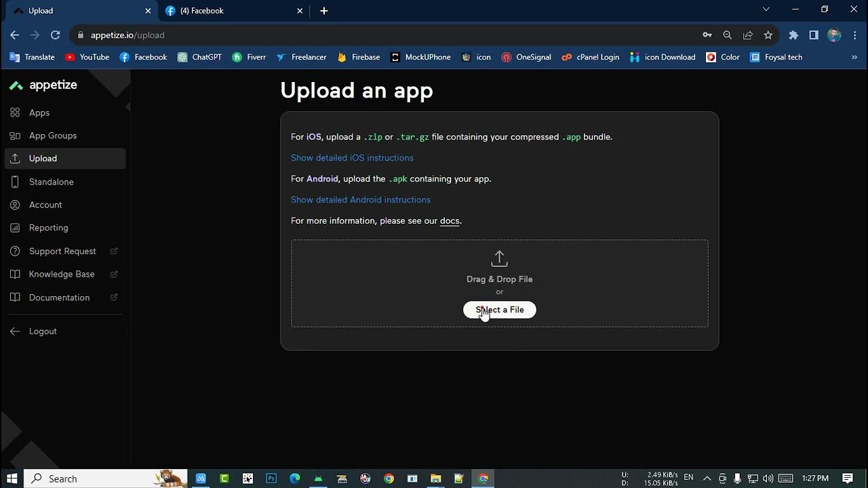Open the Foysal tech bookmark
The height and width of the screenshot is (488, 868).
(x=776, y=58)
